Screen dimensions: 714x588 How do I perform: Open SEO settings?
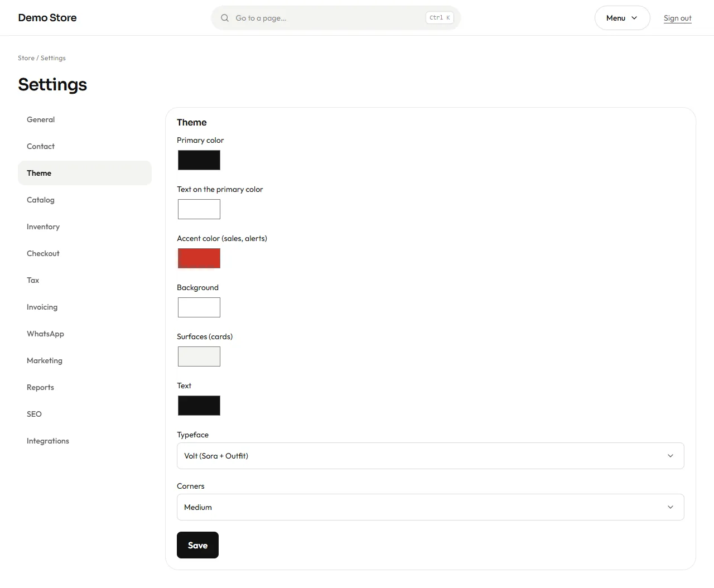click(x=85, y=414)
